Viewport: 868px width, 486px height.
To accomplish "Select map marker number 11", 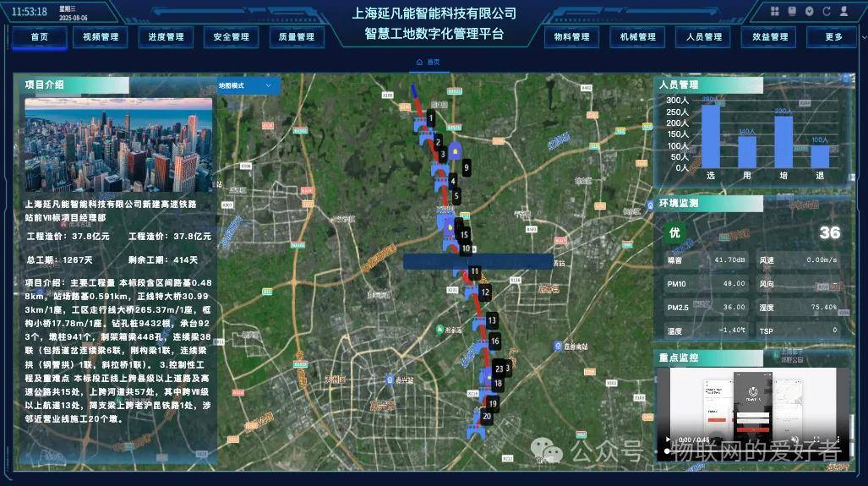I will 474,271.
